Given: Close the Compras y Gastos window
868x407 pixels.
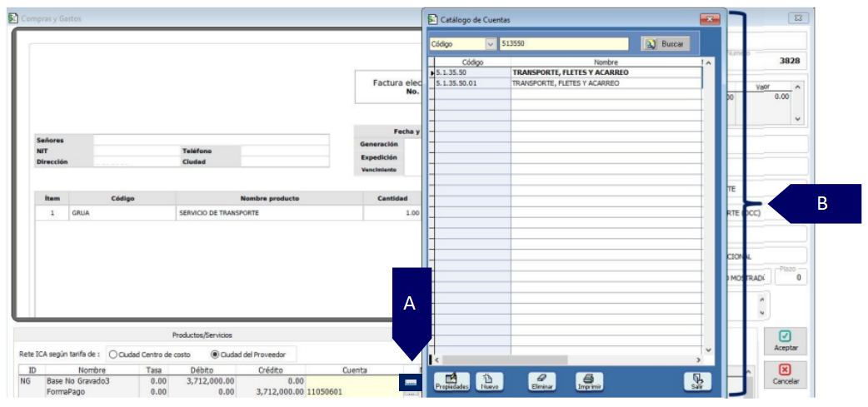Looking at the screenshot, I should click(x=798, y=18).
